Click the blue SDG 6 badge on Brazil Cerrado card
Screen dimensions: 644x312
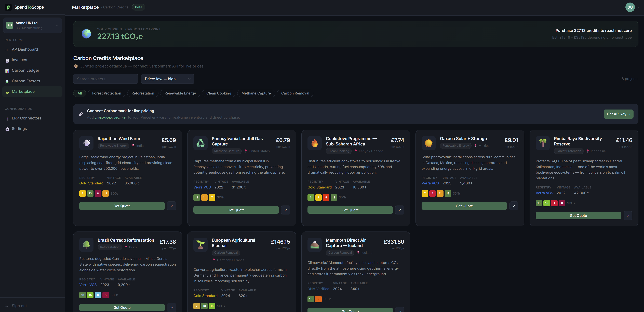pyautogui.click(x=98, y=295)
